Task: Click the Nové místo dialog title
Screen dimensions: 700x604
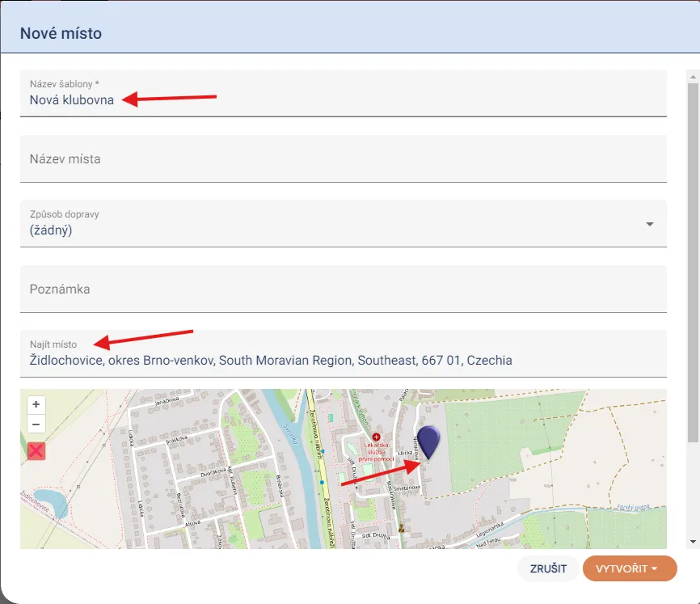Action: point(61,33)
